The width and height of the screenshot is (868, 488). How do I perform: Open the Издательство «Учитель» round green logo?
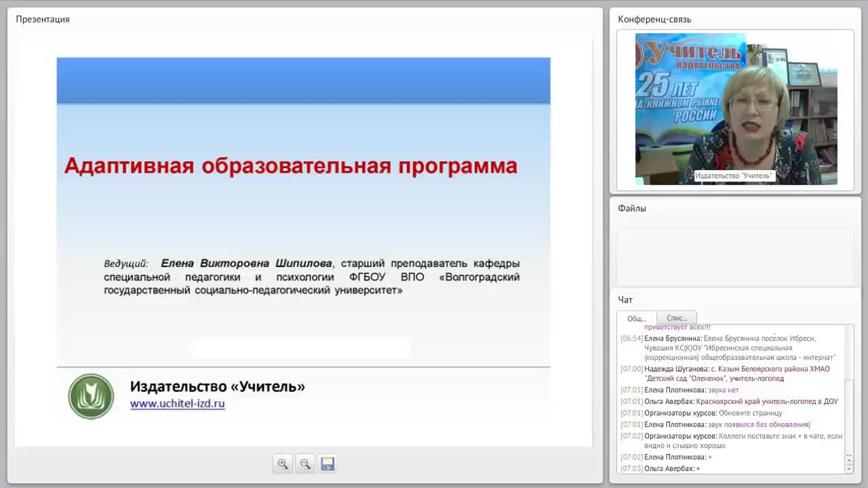coord(91,396)
